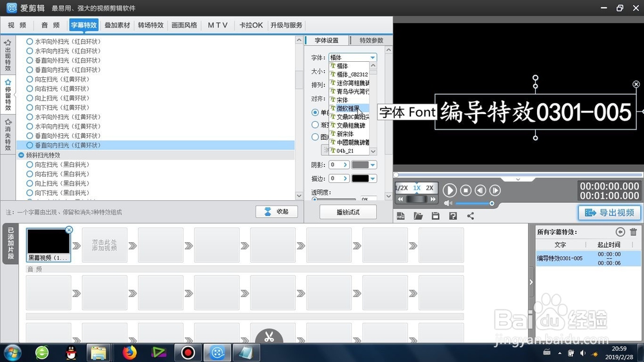Increase the 阴影 shadow value arrow

(x=345, y=165)
